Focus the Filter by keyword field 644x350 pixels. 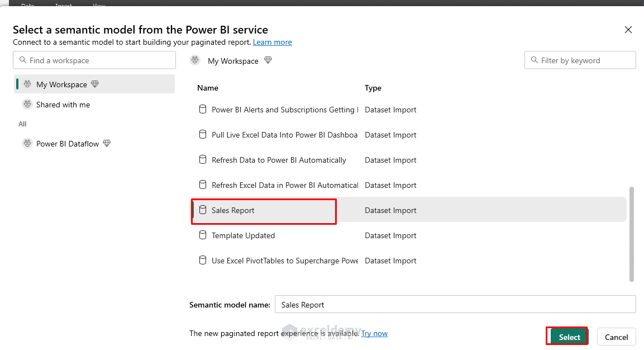click(580, 60)
